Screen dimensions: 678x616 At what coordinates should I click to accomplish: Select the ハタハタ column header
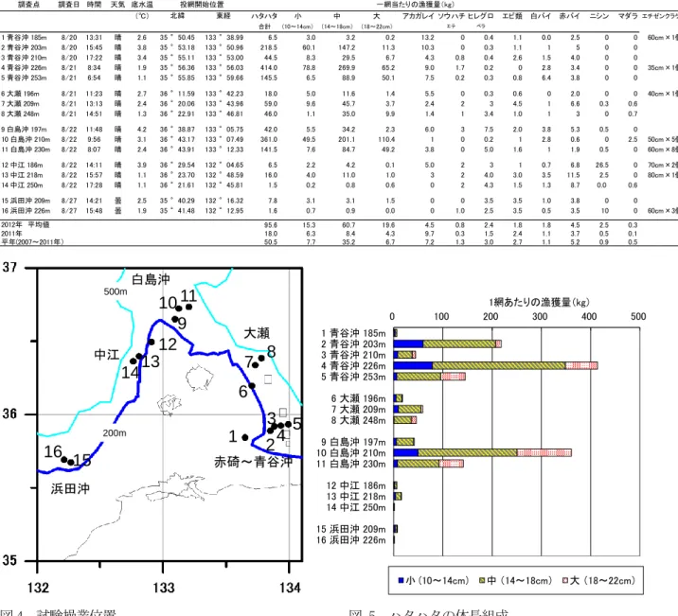[x=264, y=16]
